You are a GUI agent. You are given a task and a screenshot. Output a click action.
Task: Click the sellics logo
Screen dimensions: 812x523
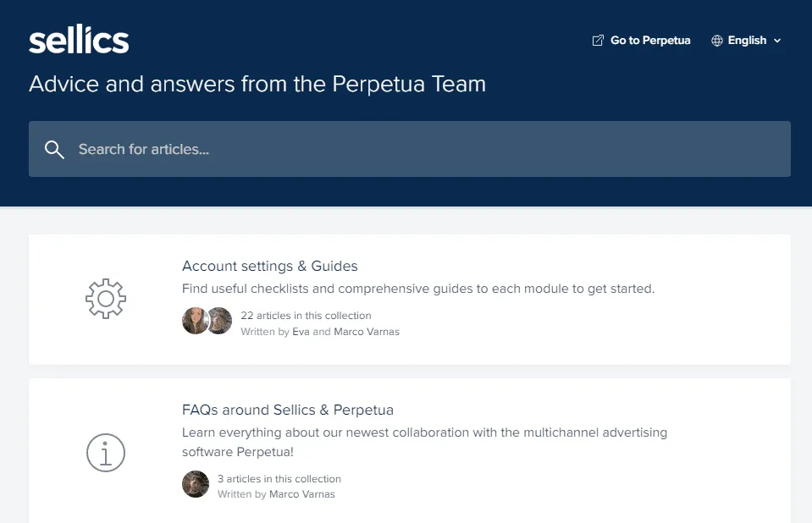click(79, 38)
